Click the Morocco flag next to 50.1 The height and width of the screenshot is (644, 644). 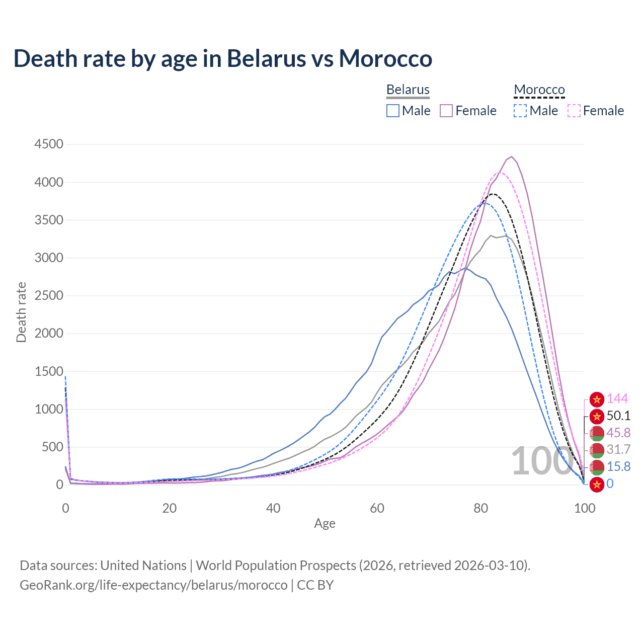pos(597,416)
